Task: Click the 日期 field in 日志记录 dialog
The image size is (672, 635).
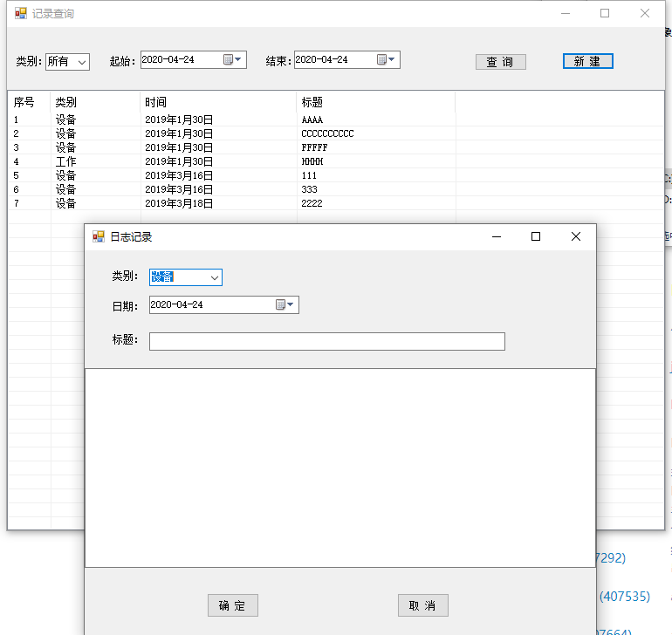Action: coord(223,304)
